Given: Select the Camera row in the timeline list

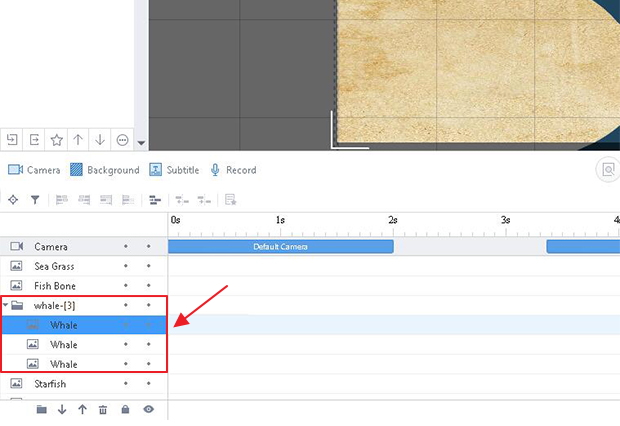Looking at the screenshot, I should 84,246.
